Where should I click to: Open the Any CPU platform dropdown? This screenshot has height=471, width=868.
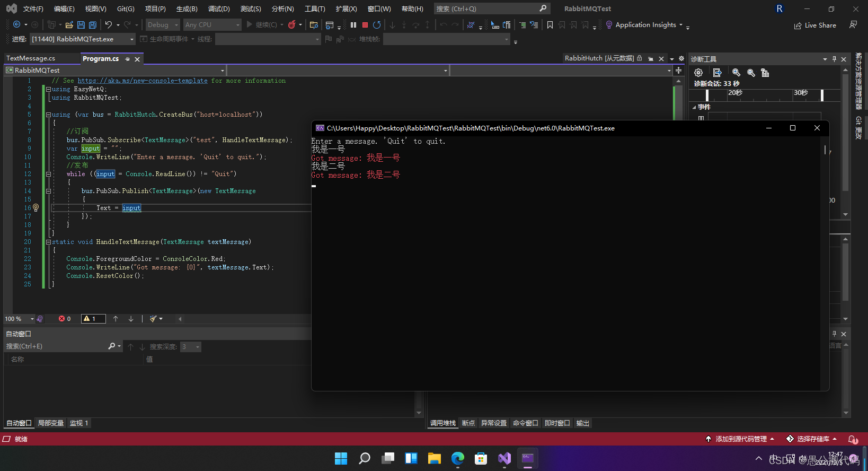[212, 24]
